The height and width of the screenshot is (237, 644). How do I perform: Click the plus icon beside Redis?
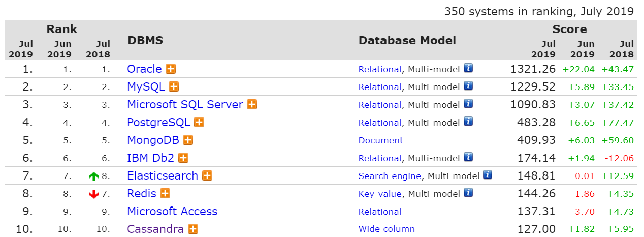pyautogui.click(x=165, y=193)
